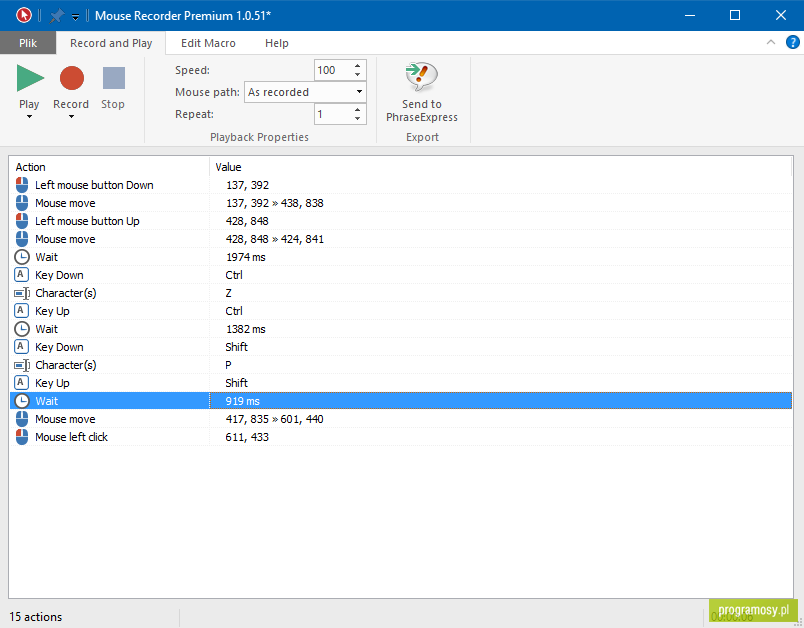Select the mouse icon of move 428, 848 » 424, 841
This screenshot has height=628, width=804.
click(x=22, y=239)
